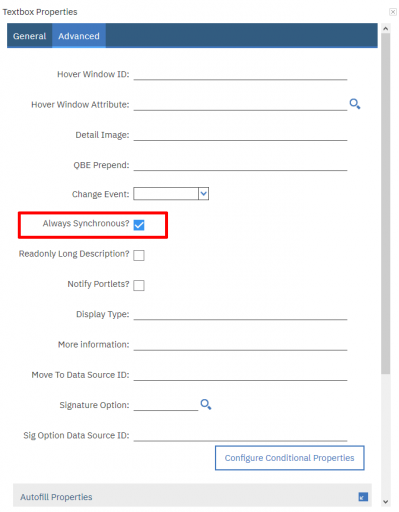Viewport: 399px width, 512px height.
Task: Click the scrollbar down arrow
Action: pyautogui.click(x=386, y=501)
